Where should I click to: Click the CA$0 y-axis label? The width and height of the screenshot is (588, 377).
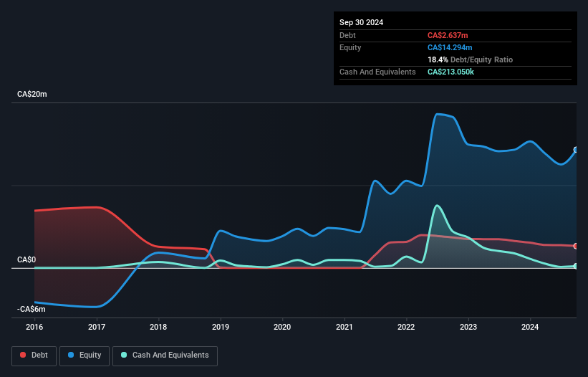(26, 259)
